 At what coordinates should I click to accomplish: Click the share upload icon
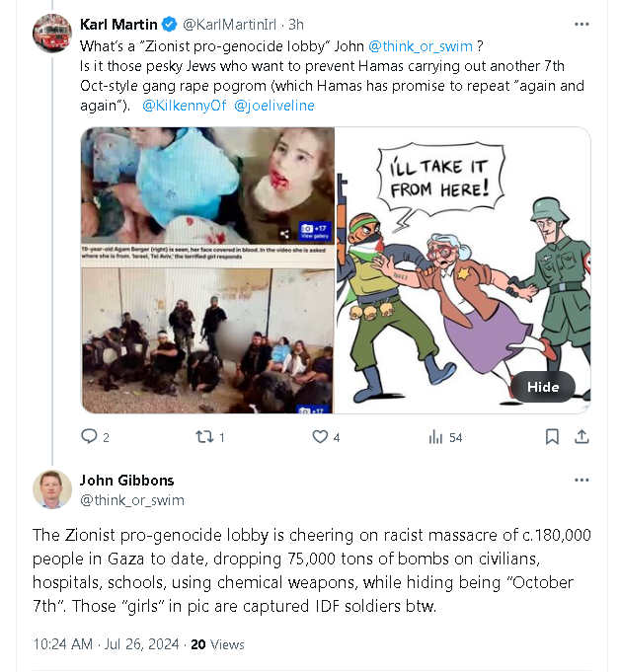click(581, 436)
